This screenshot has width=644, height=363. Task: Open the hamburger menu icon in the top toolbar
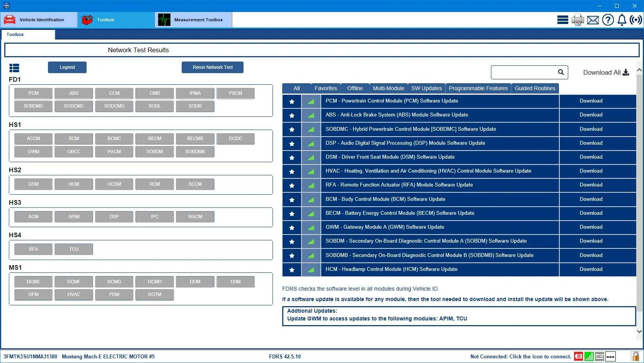pos(562,20)
